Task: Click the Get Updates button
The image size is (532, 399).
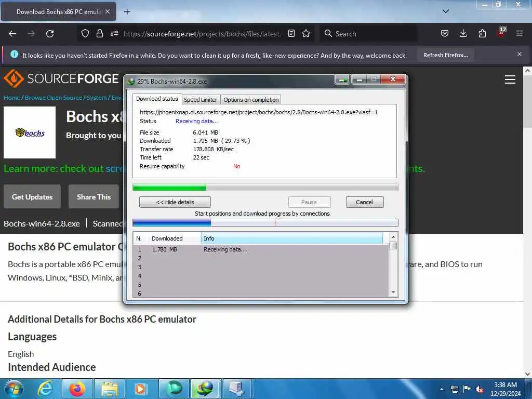Action: tap(32, 196)
